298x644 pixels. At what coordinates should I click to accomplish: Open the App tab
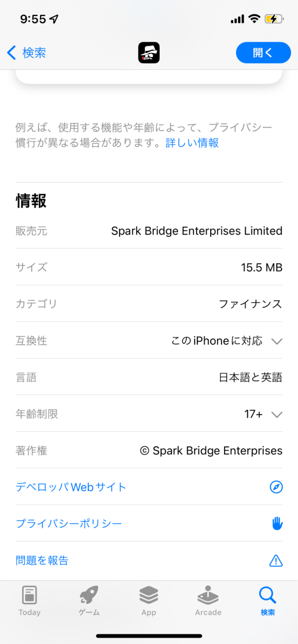(148, 600)
